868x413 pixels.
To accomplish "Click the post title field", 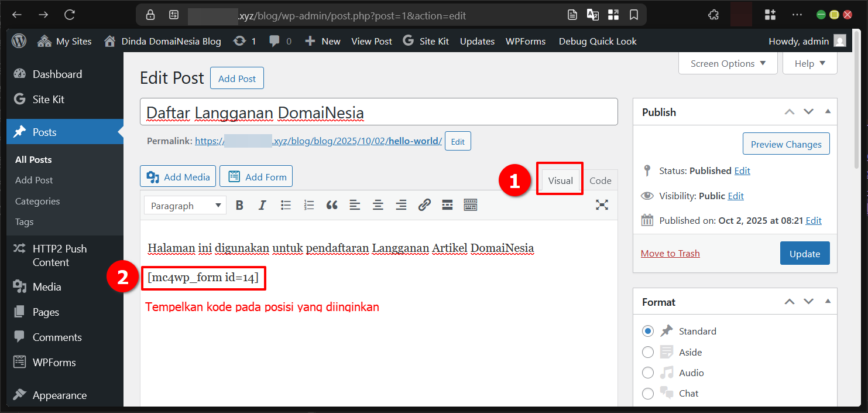I will point(378,111).
